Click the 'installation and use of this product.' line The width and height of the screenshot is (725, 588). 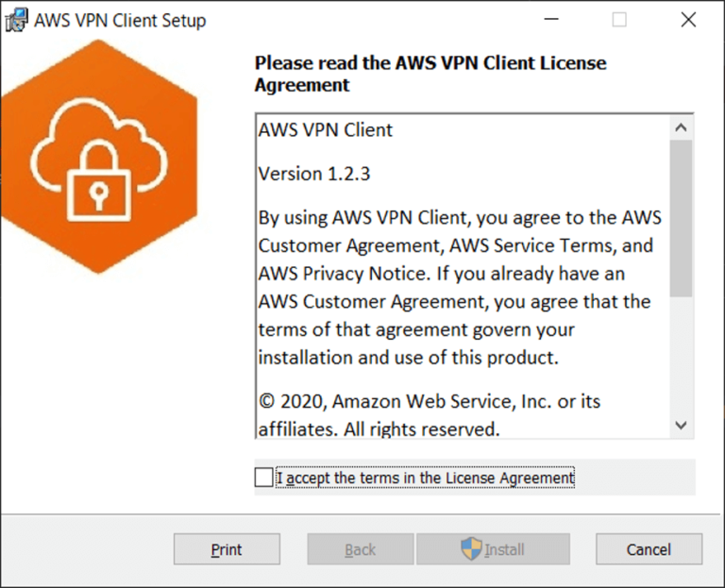[409, 358]
